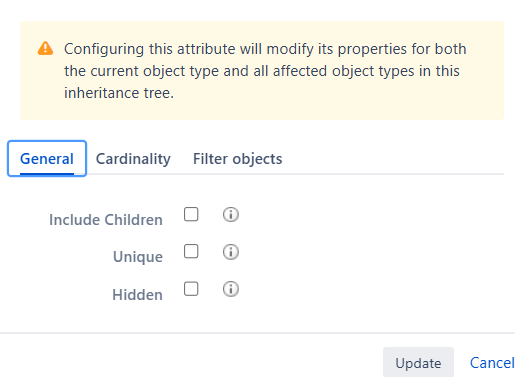Click the Unique label text
The image size is (515, 377).
138,257
